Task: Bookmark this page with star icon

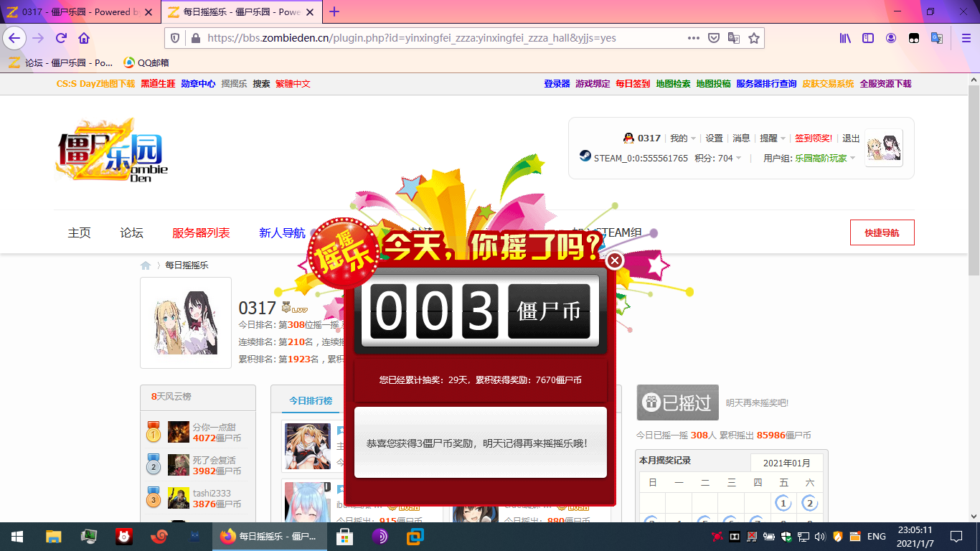Action: 753,39
